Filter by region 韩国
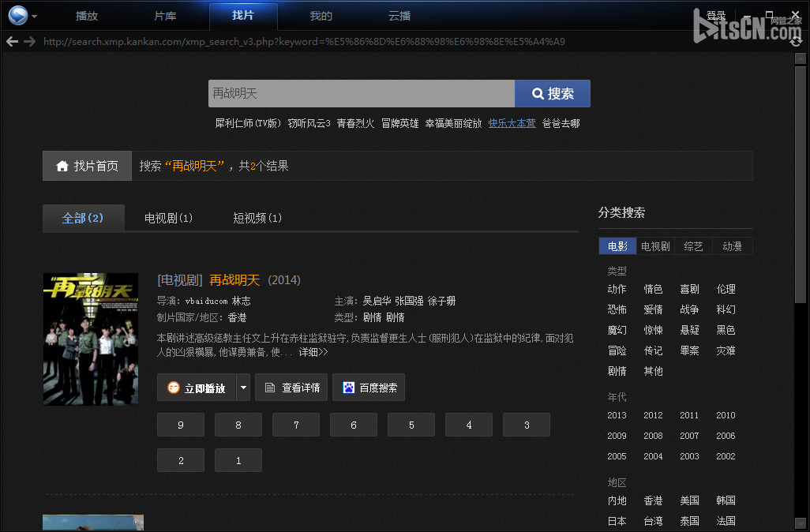The height and width of the screenshot is (532, 810). [726, 500]
